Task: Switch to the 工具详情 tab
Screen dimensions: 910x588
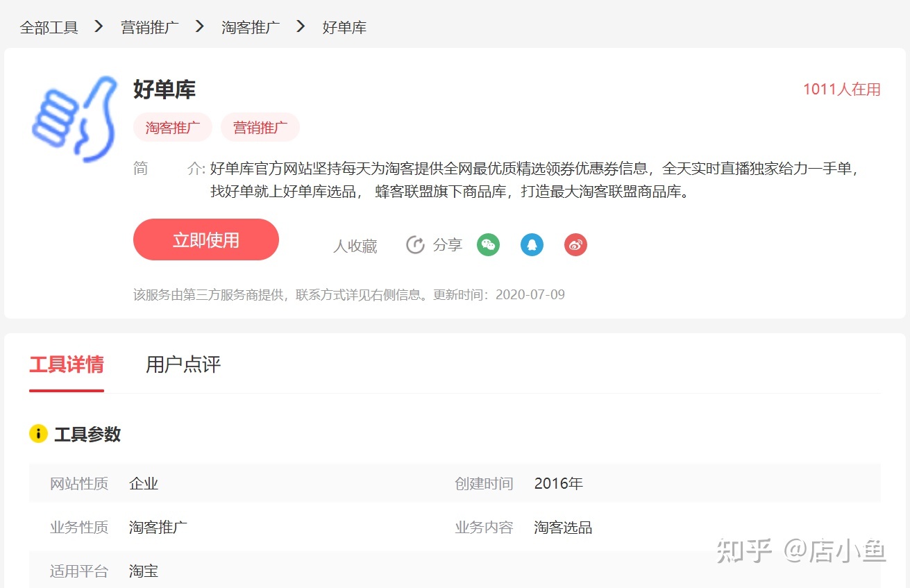Action: 67,364
